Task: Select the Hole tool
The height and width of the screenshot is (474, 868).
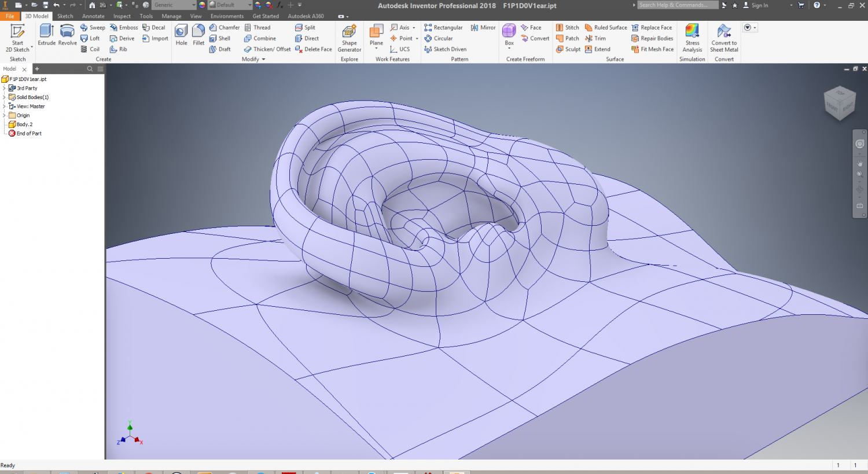Action: pyautogui.click(x=181, y=35)
